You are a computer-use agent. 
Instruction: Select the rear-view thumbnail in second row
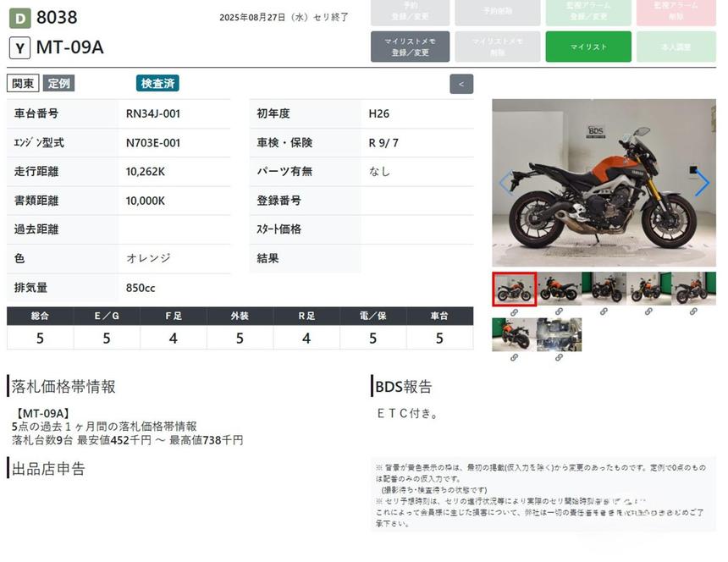click(x=514, y=334)
